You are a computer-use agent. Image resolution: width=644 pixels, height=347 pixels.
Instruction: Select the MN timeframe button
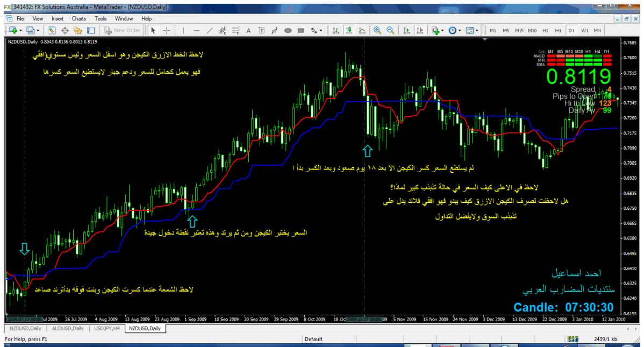tap(597, 31)
